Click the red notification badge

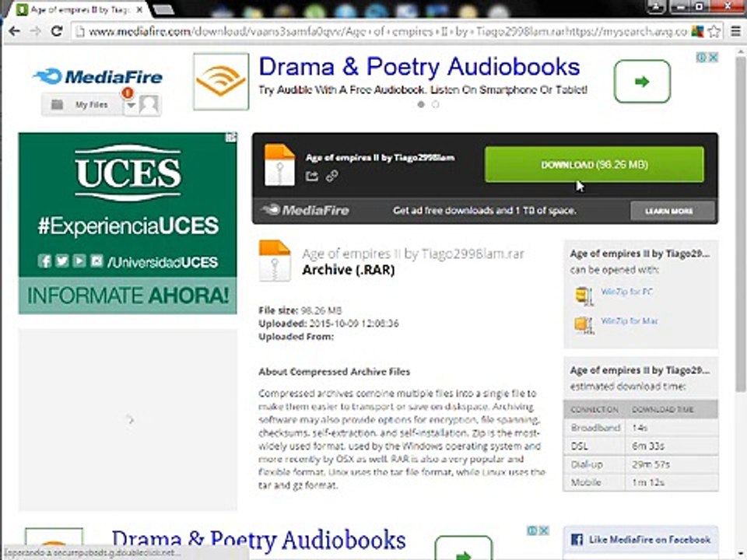click(128, 93)
